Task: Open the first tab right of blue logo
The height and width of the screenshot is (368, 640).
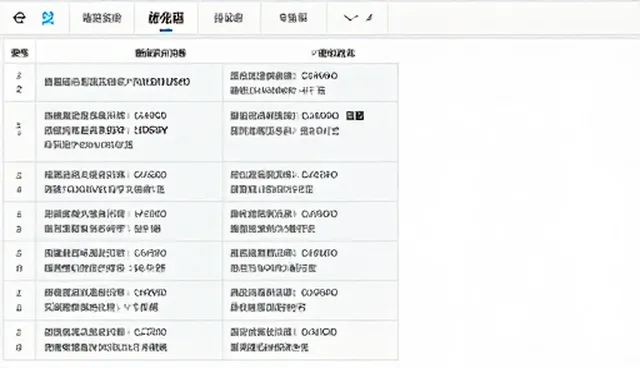Action: coord(102,18)
